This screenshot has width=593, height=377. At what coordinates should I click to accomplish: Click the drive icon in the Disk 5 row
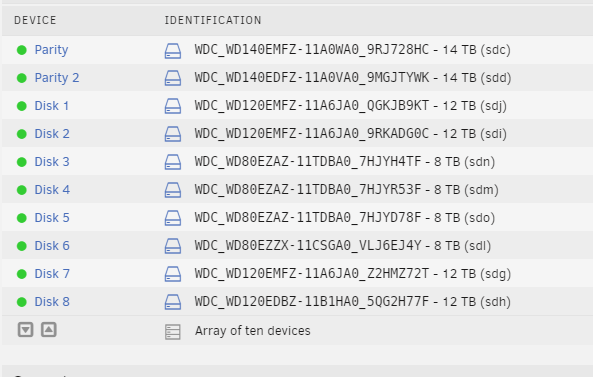(x=173, y=218)
